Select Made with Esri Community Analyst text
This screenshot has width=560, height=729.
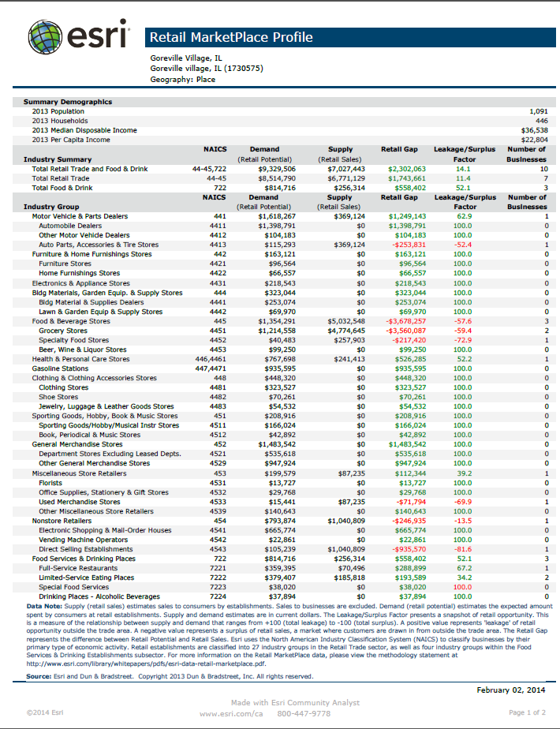[x=295, y=703]
